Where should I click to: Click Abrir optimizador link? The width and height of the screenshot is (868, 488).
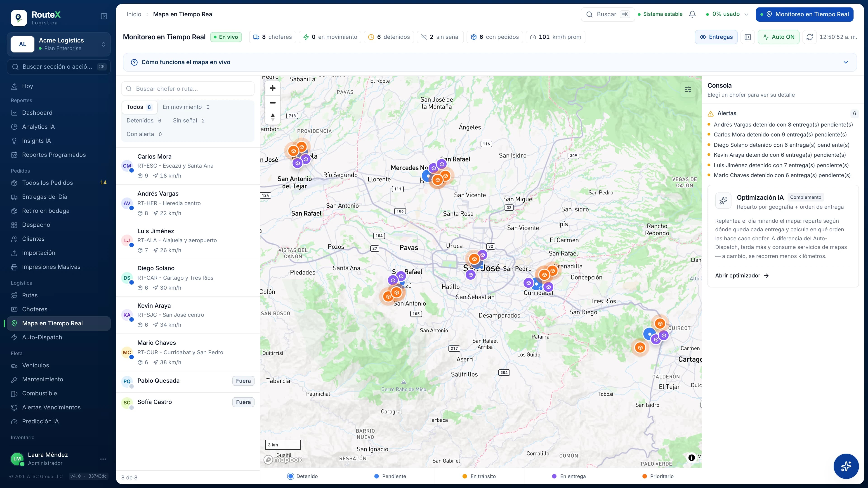click(742, 275)
